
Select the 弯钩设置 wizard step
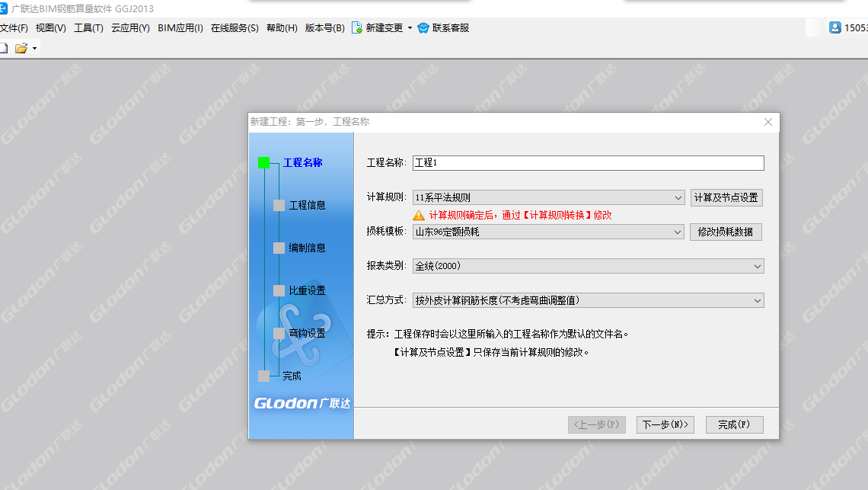pyautogui.click(x=308, y=333)
